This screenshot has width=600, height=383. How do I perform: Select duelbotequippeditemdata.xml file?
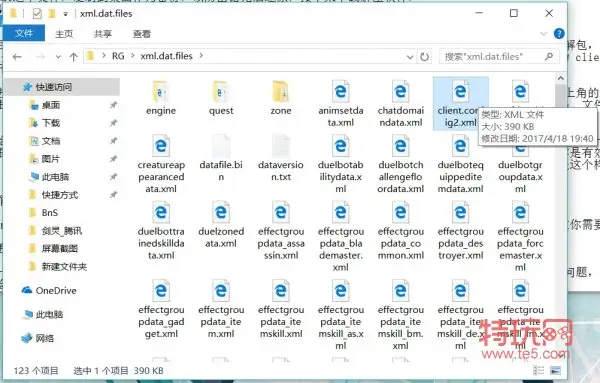(460, 164)
